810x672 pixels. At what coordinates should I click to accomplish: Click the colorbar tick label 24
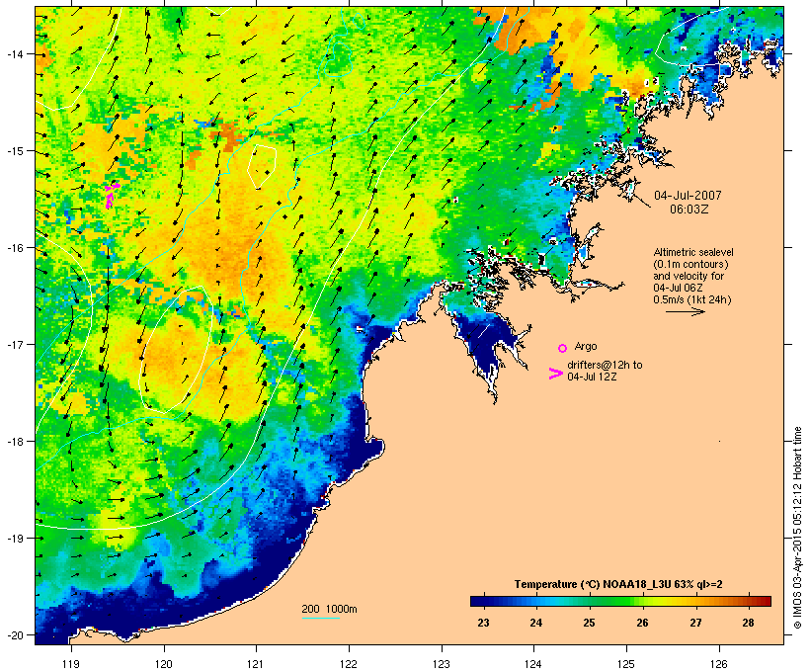tap(536, 623)
